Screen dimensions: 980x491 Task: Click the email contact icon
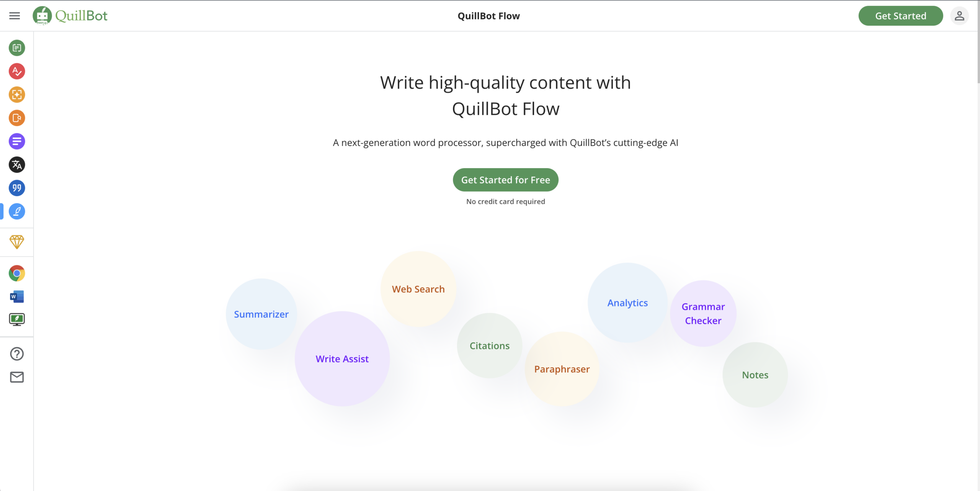(x=17, y=377)
